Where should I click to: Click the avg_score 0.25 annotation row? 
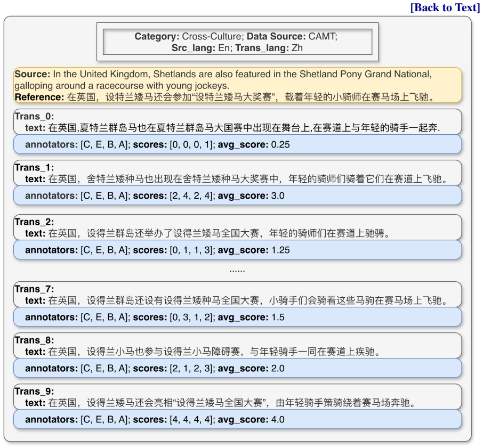click(237, 144)
